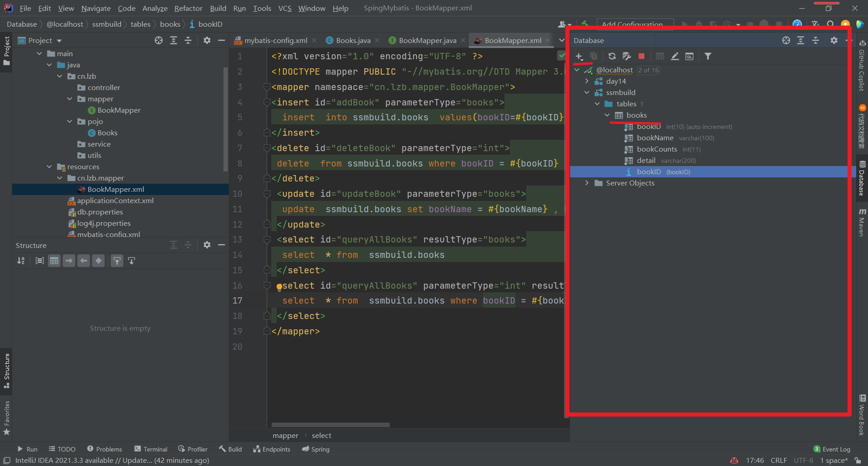Switch to the Books.java editor tab
The height and width of the screenshot is (466, 868).
point(353,40)
